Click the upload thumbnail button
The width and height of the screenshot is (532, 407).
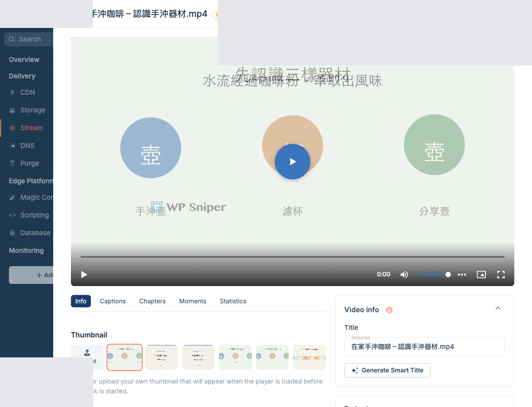point(87,357)
